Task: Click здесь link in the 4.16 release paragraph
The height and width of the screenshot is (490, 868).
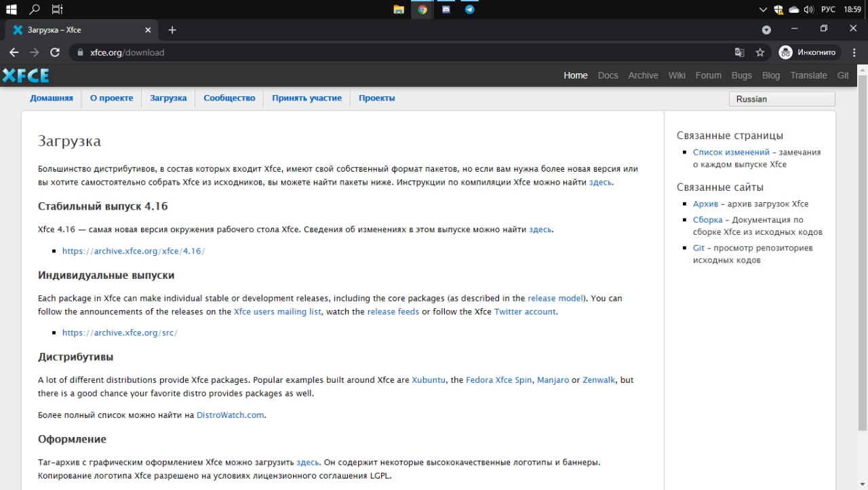Action: [x=540, y=230]
